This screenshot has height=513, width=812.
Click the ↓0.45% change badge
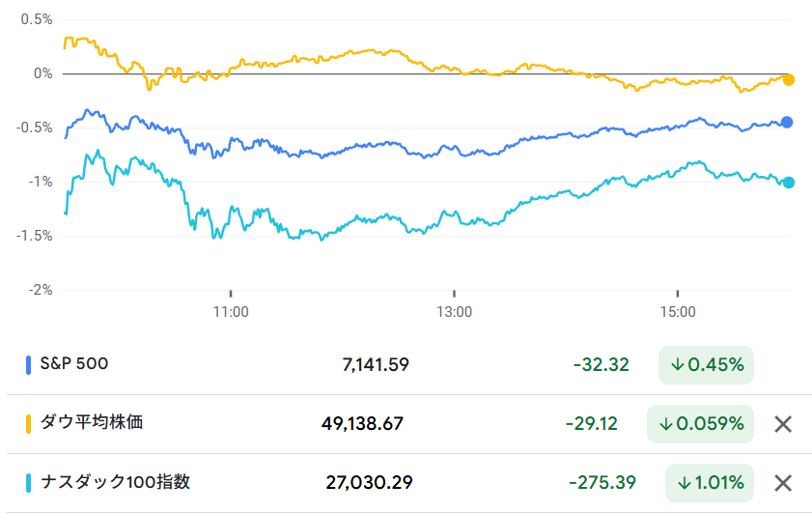click(x=706, y=365)
